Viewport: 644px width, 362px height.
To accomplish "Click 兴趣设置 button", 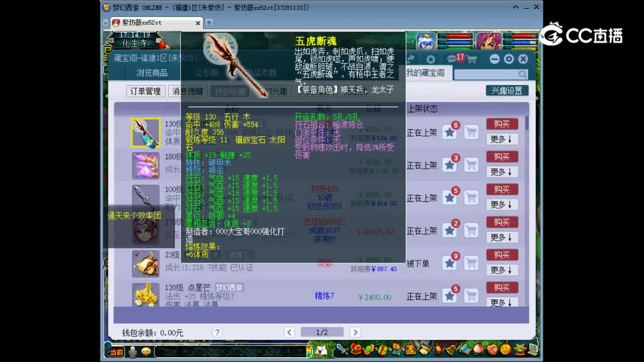I will (507, 90).
